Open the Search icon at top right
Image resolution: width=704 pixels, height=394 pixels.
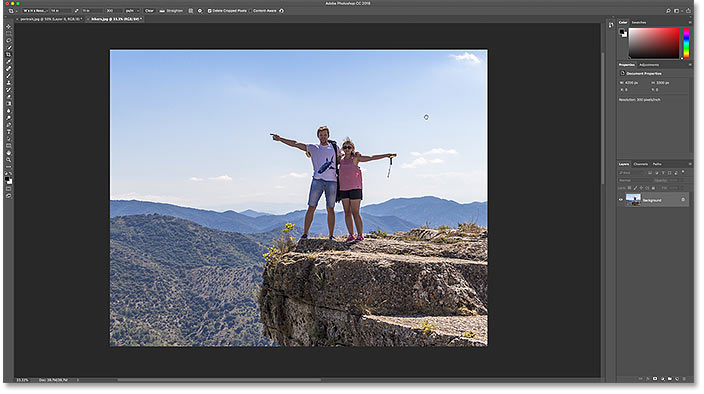tap(668, 11)
